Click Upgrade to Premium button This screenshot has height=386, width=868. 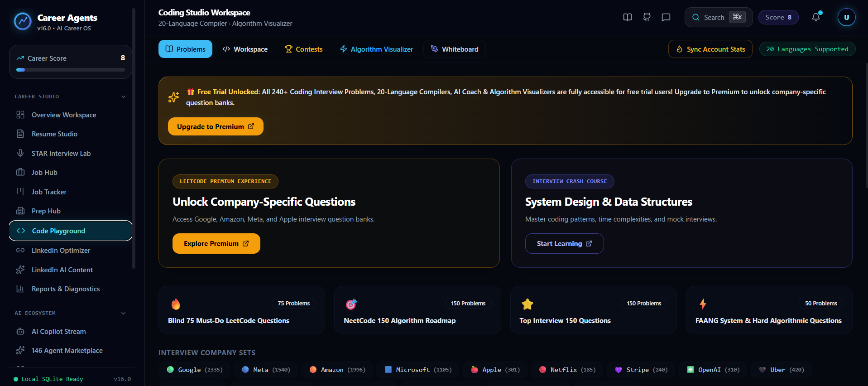(216, 126)
